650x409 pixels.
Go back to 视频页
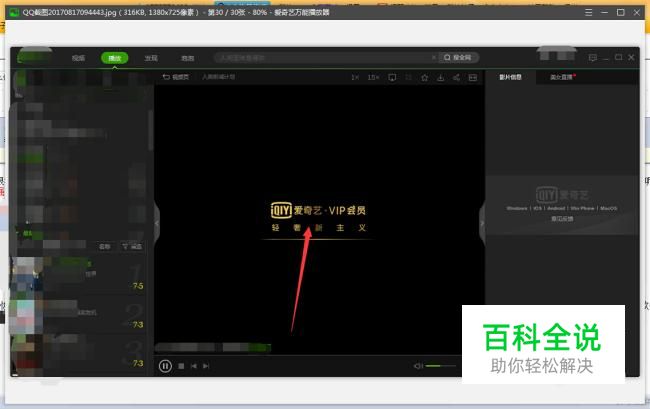pos(176,77)
